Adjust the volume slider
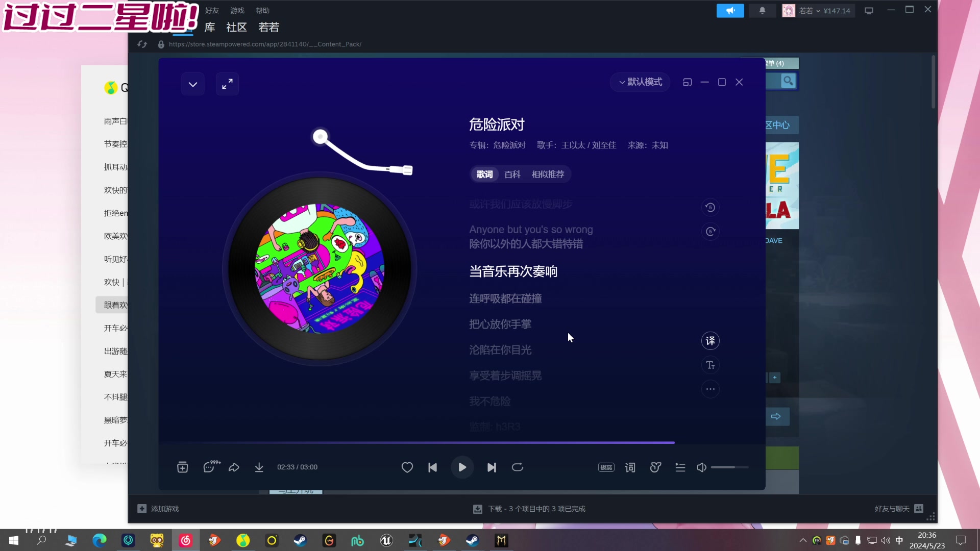This screenshot has width=980, height=551. (x=729, y=467)
